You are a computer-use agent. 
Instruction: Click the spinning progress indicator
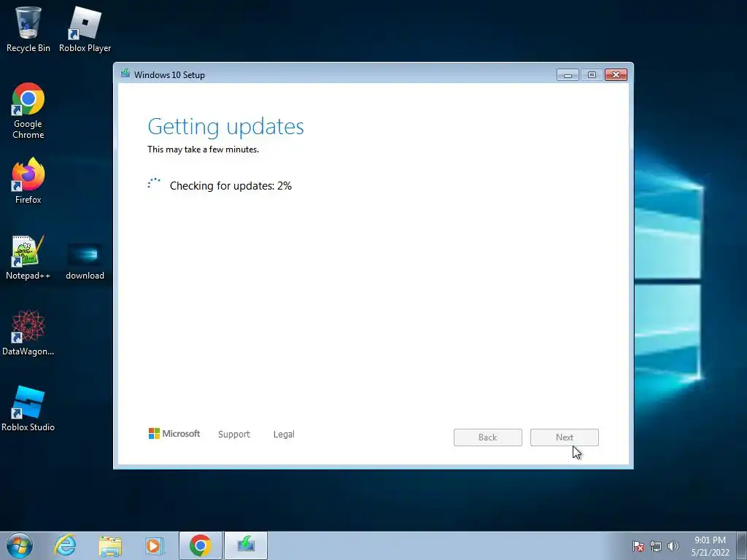click(x=154, y=184)
